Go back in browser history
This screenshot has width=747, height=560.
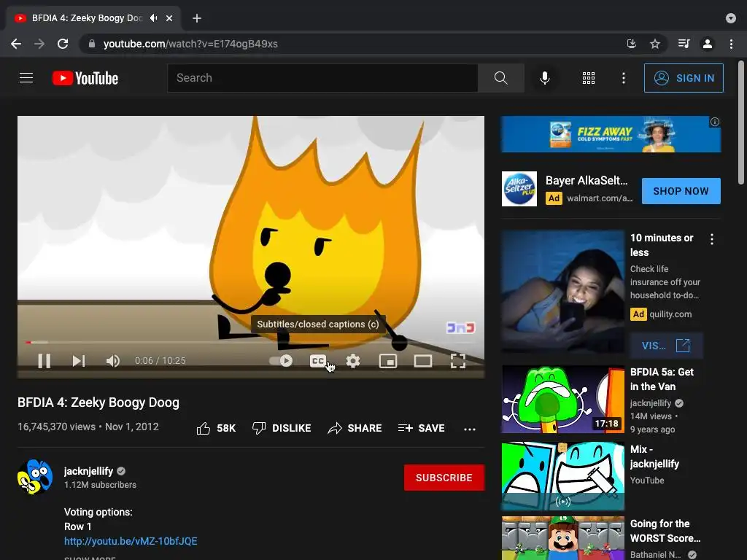tap(16, 44)
